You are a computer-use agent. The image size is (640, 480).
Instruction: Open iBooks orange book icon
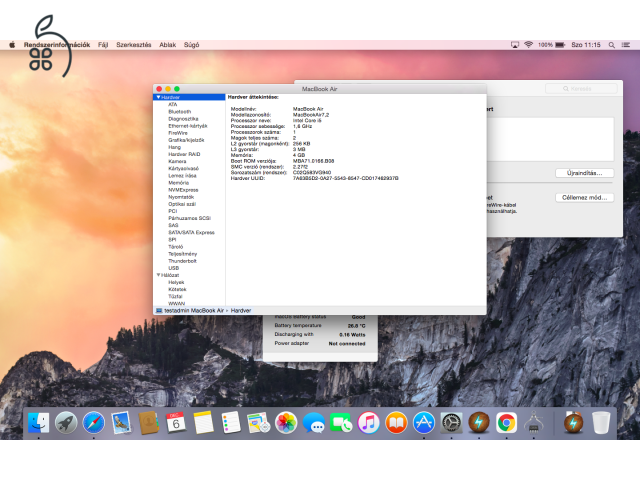(x=396, y=422)
